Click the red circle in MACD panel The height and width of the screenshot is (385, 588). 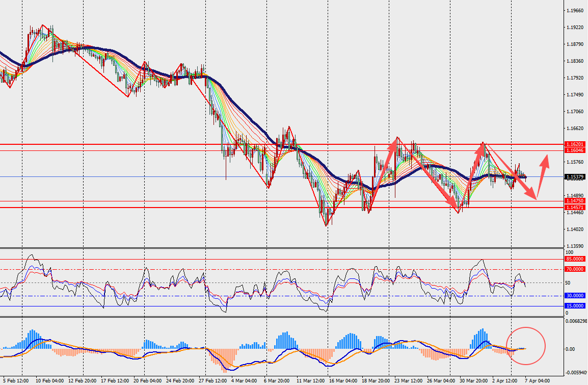tap(526, 346)
